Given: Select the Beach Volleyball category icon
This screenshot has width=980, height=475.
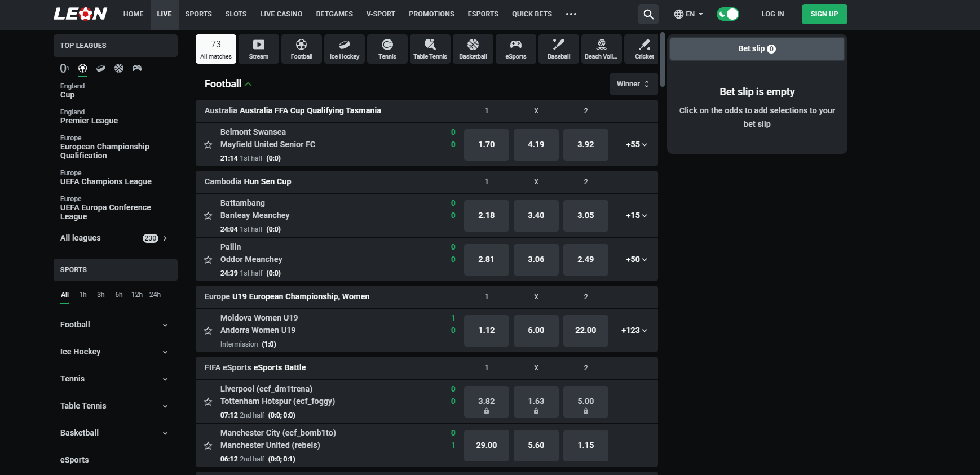Looking at the screenshot, I should 602,49.
